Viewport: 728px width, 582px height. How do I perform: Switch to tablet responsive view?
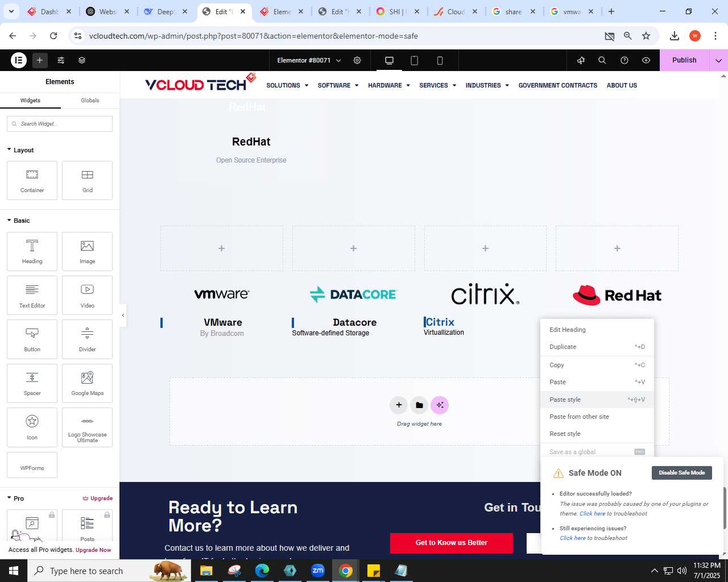click(415, 60)
